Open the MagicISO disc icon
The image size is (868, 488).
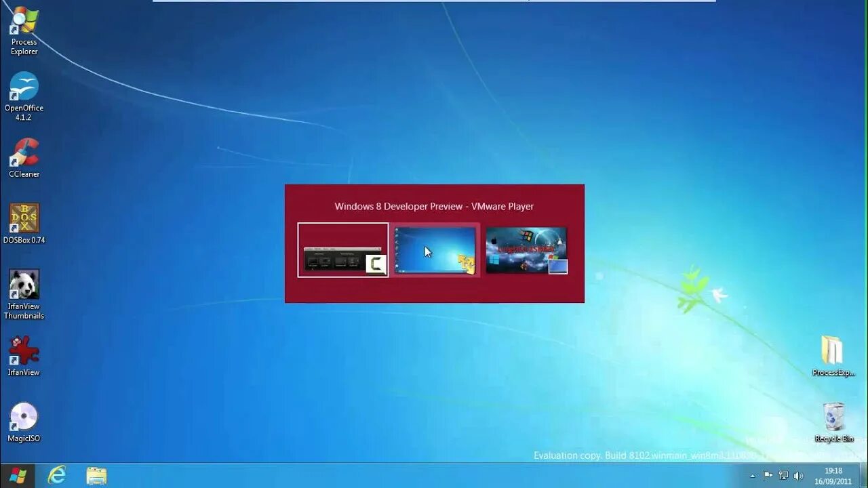pos(24,423)
